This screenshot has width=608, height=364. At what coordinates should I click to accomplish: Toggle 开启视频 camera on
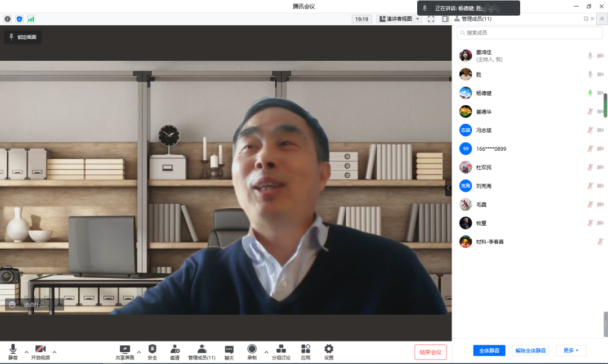(40, 352)
